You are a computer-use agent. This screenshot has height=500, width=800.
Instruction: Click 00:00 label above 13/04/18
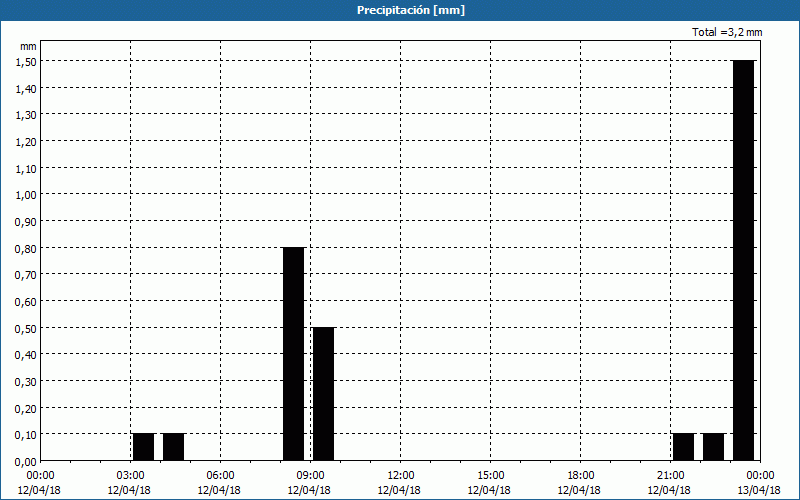pos(760,476)
